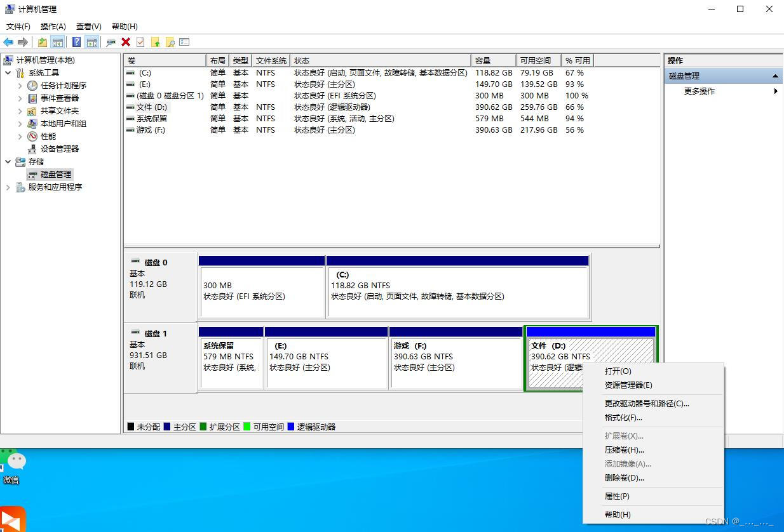The image size is (784, 532).
Task: Expand the Event Viewer (事件查看器) arrow
Action: tap(20, 98)
